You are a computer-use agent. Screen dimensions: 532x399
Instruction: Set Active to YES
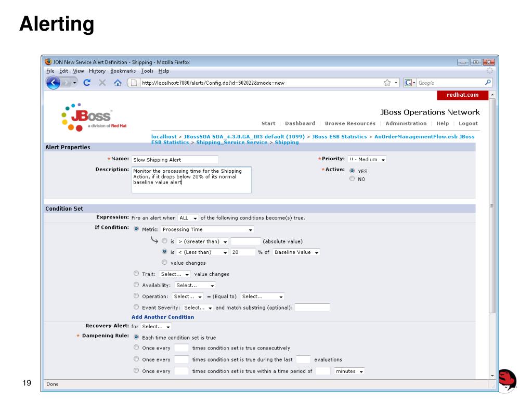[x=352, y=171]
